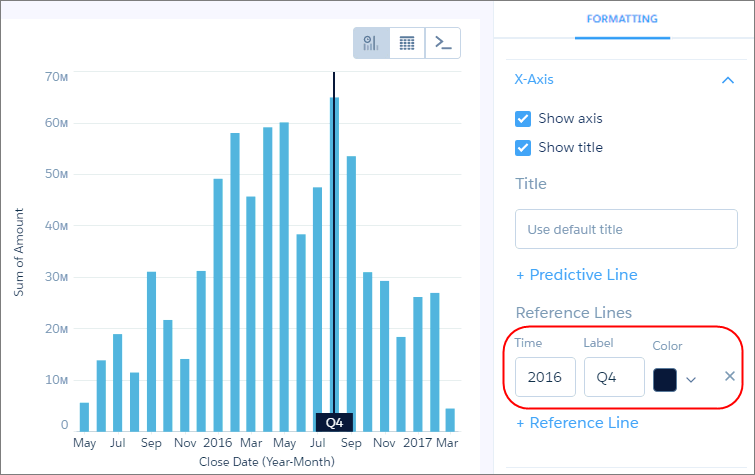Open the SAQL query mode icon

coord(443,43)
